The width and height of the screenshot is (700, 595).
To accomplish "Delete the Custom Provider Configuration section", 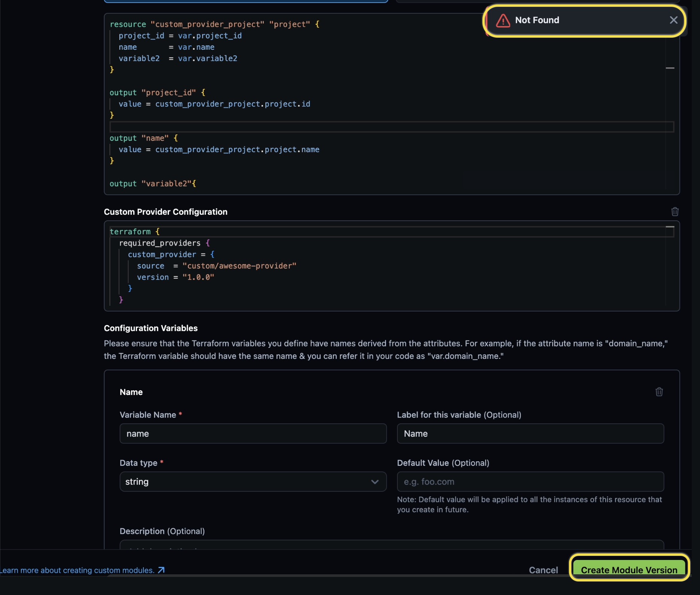I will click(675, 212).
